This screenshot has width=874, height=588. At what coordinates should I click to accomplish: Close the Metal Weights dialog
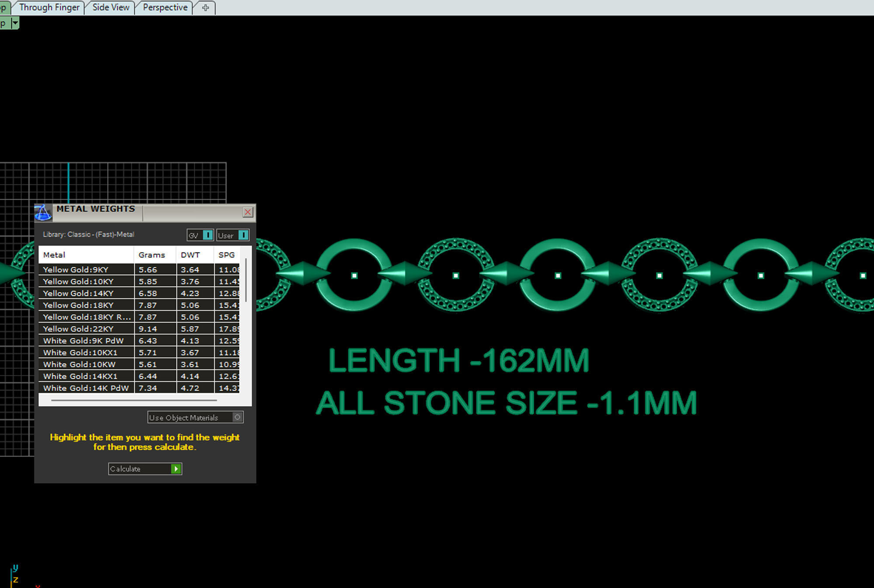[x=248, y=212]
